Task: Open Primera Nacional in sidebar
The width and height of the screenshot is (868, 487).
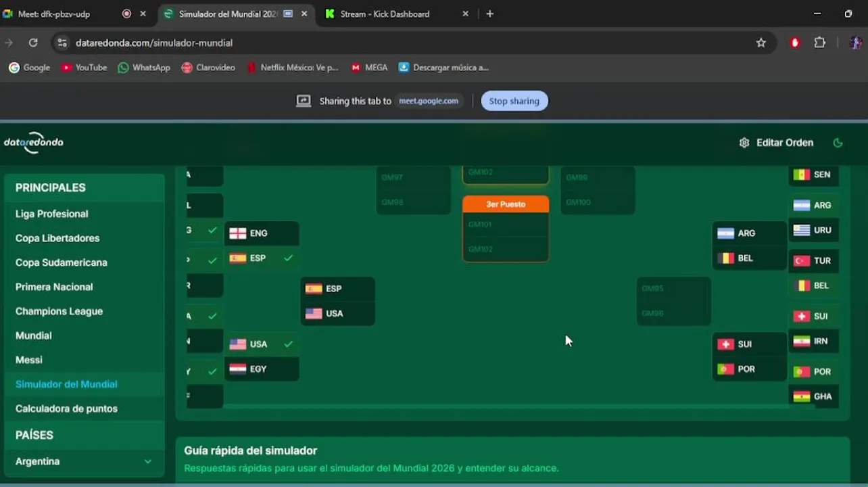Action: click(54, 287)
